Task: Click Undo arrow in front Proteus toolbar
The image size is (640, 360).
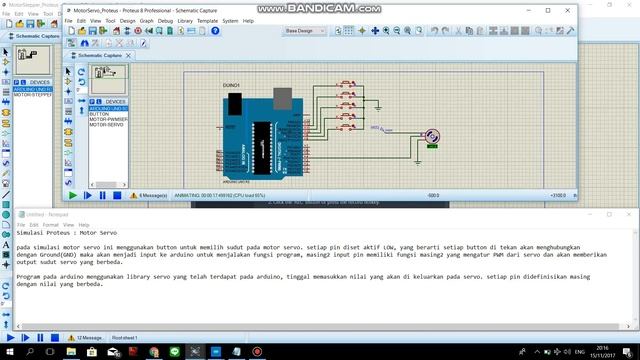Action: tap(434, 31)
